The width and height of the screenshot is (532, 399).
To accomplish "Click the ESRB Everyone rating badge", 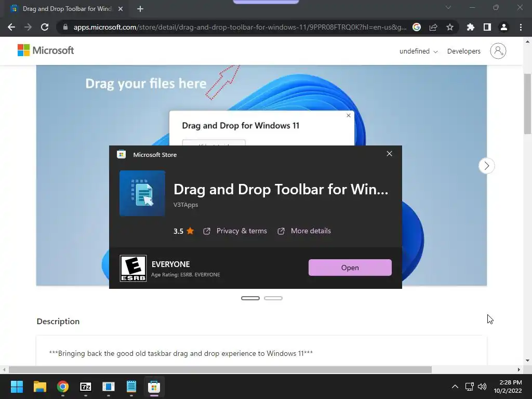I will click(133, 268).
